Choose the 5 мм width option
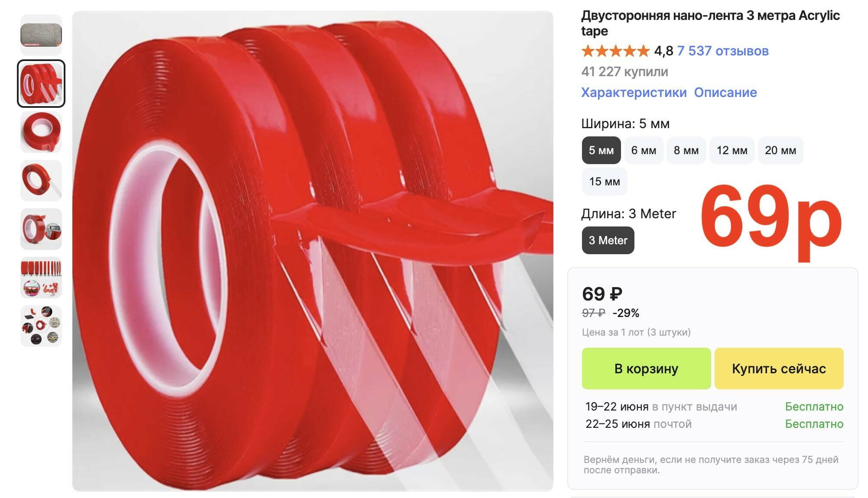The image size is (868, 498). click(601, 150)
